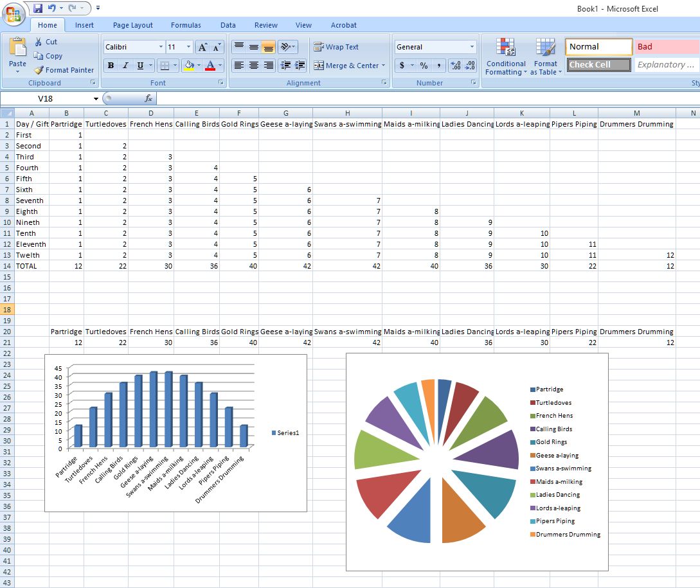
Task: Open the Page Layout tab
Action: [x=133, y=25]
